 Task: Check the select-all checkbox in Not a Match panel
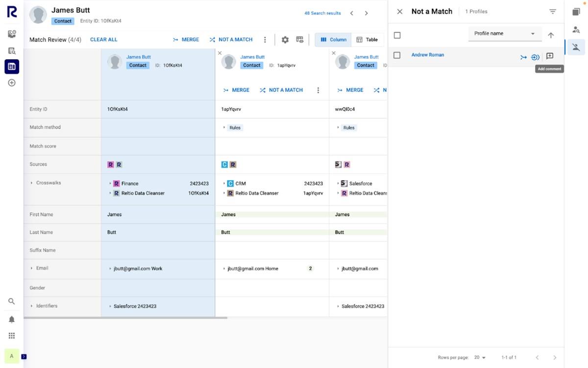point(397,34)
